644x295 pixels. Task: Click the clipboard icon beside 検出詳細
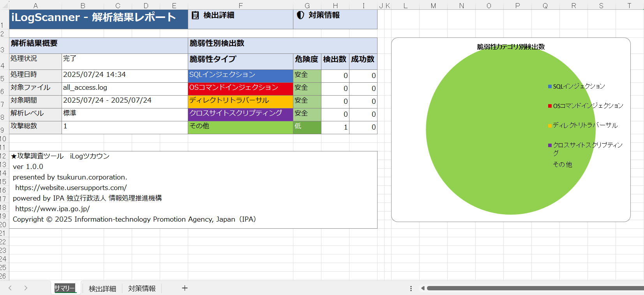click(x=195, y=15)
